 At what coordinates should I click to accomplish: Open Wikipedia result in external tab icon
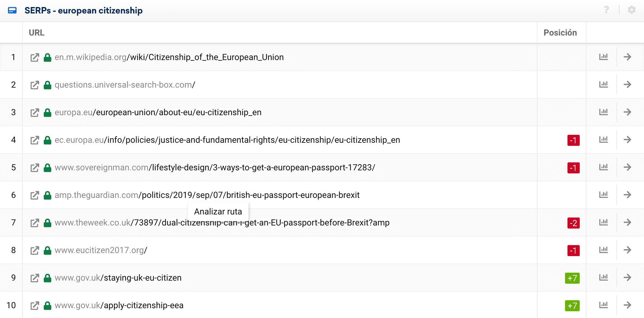[x=35, y=57]
